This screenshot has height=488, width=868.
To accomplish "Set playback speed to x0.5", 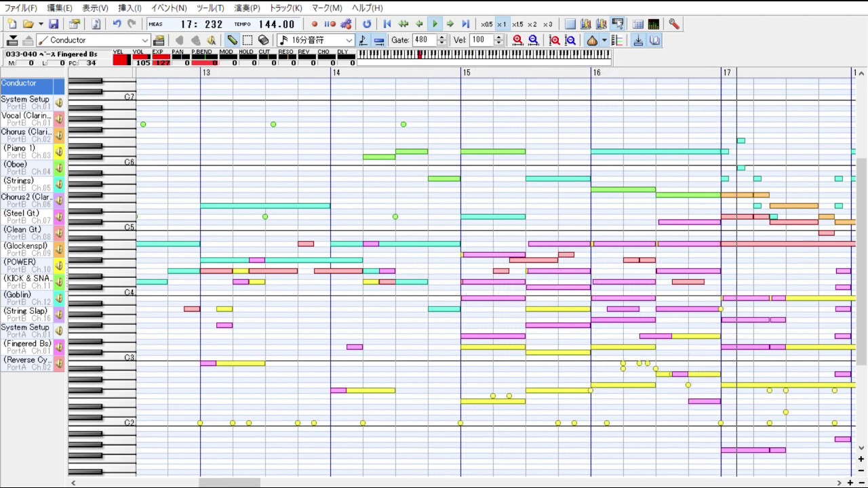I will point(487,24).
